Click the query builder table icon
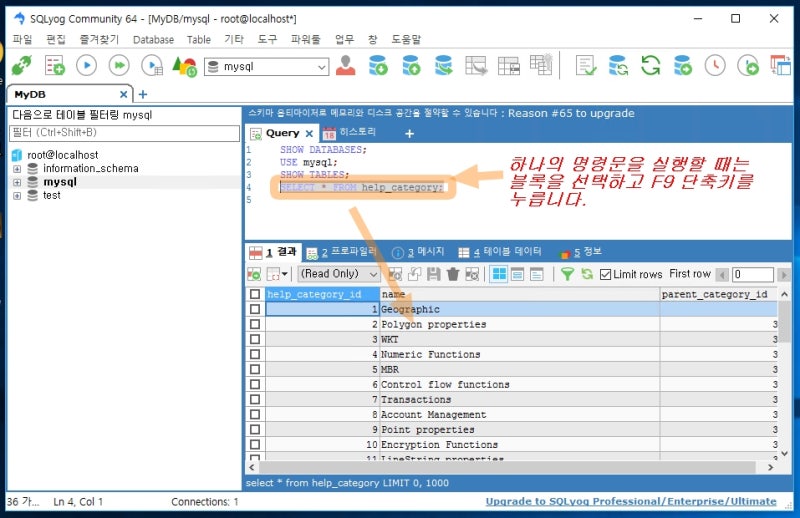 (x=476, y=65)
